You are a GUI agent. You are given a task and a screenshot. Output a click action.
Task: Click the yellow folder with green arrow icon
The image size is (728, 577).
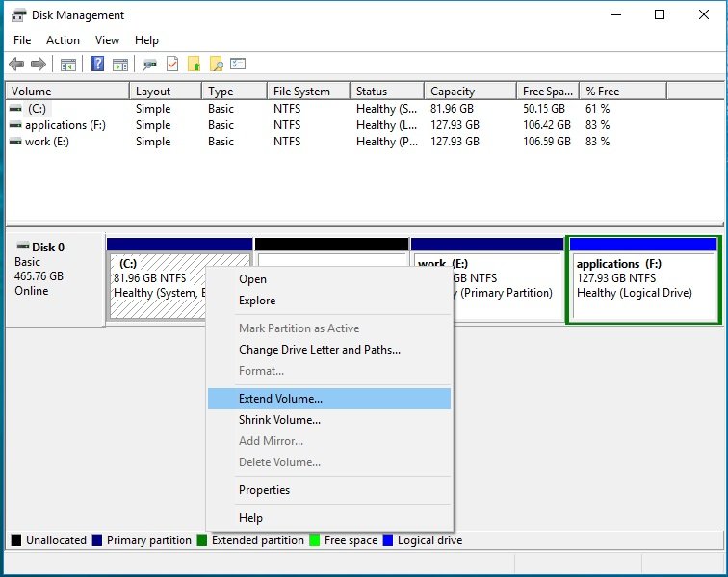point(195,64)
